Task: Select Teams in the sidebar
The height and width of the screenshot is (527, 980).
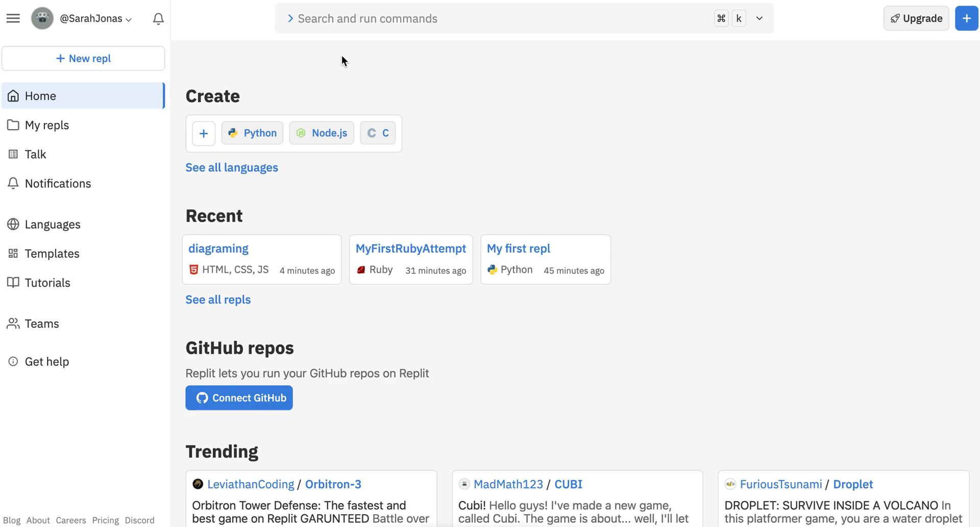Action: [41, 323]
